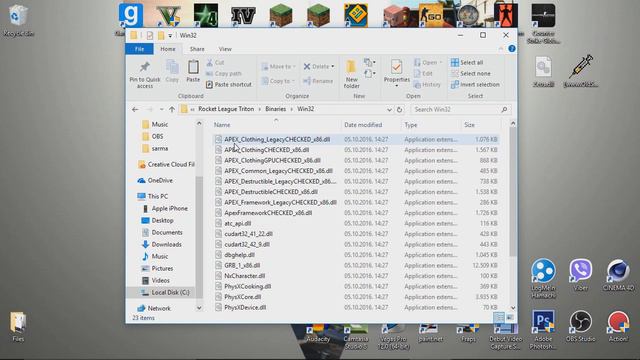The image size is (640, 360).
Task: Select cudart32_41_22.dll file
Action: (249, 234)
